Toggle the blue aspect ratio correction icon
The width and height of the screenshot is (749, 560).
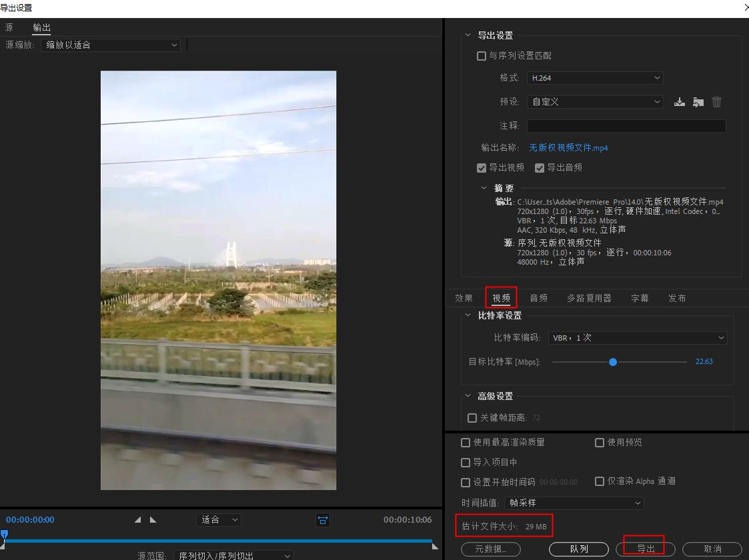[323, 520]
